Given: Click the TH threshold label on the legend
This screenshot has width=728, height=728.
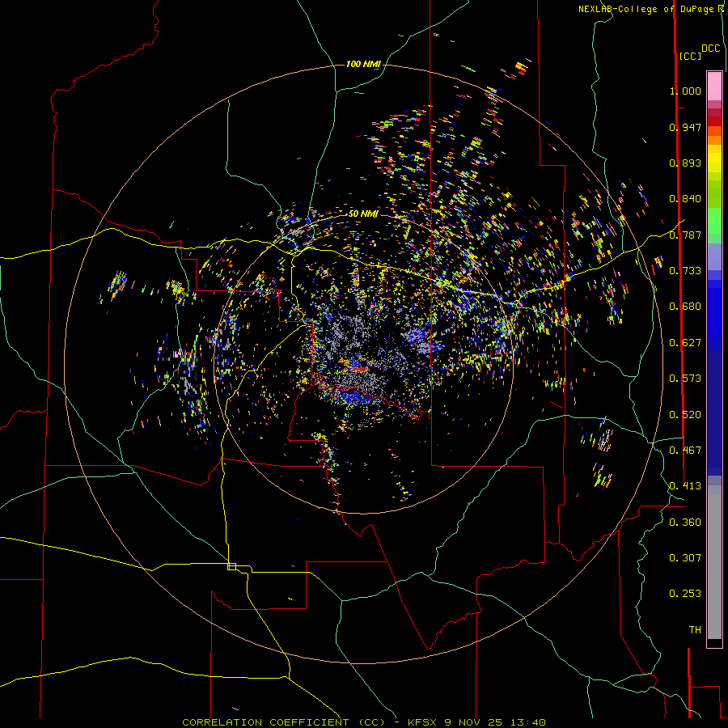Looking at the screenshot, I should (695, 630).
